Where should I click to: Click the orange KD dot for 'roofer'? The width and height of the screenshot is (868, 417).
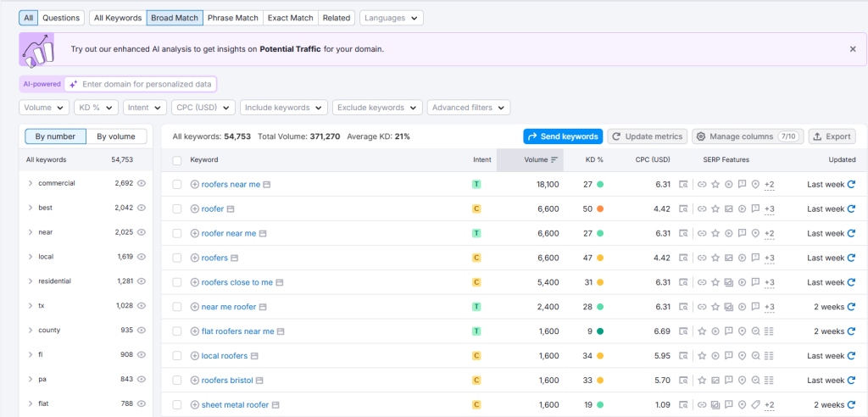(600, 208)
